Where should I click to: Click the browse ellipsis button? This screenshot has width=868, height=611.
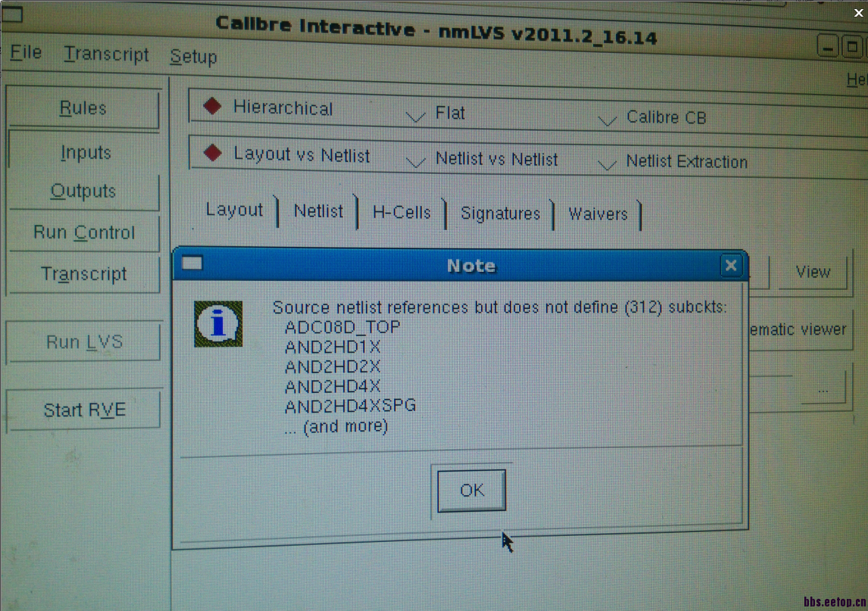[823, 390]
